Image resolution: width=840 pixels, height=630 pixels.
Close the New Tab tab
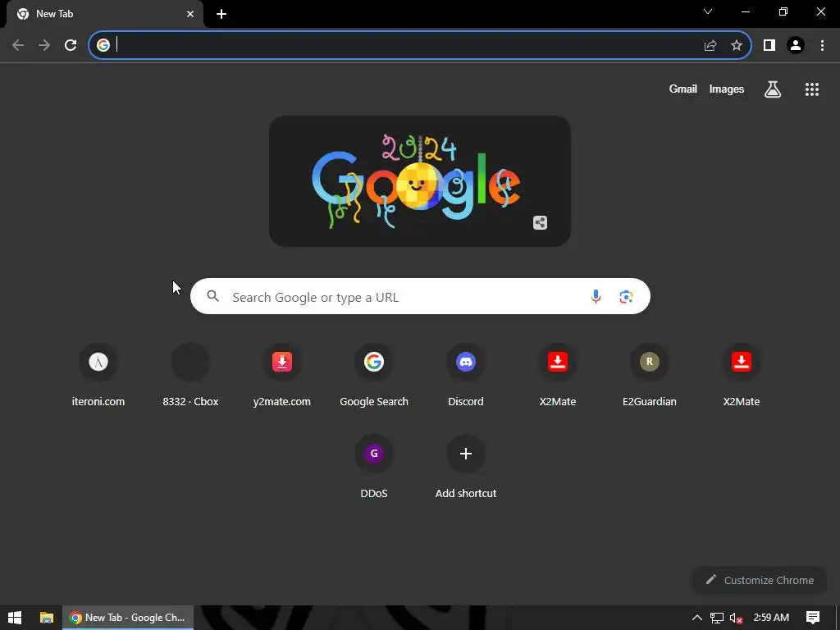coord(190,14)
